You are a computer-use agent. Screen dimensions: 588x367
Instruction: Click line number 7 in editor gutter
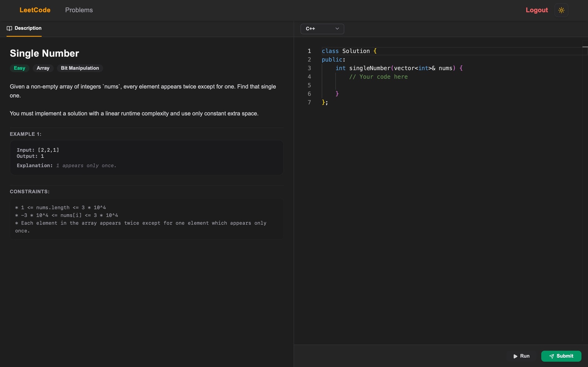coord(309,102)
